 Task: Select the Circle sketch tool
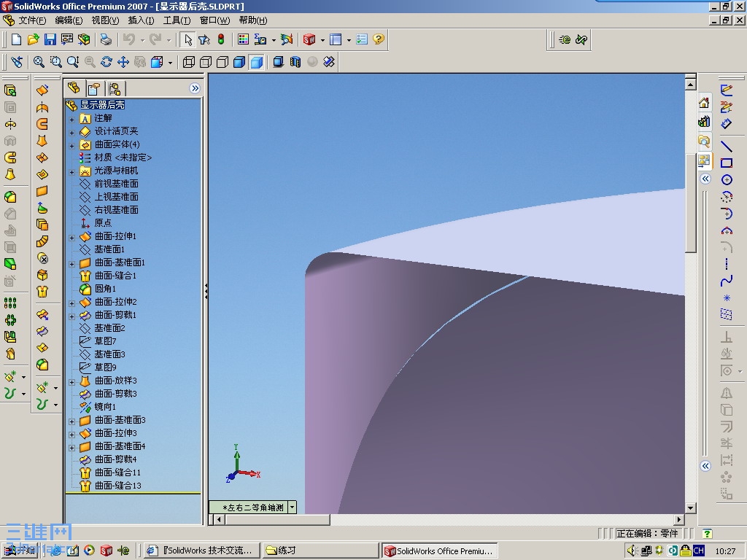tap(726, 180)
